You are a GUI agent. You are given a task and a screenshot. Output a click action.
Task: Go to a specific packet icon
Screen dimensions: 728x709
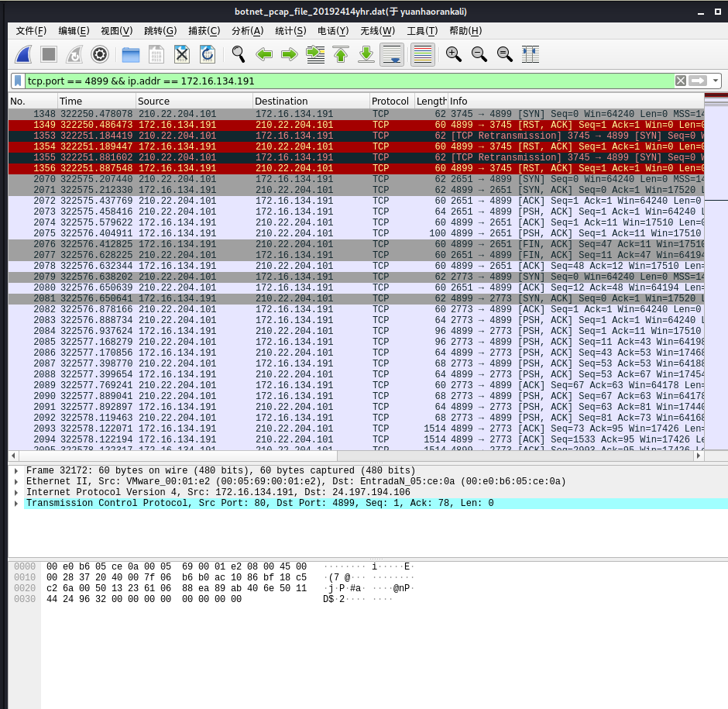pos(315,54)
